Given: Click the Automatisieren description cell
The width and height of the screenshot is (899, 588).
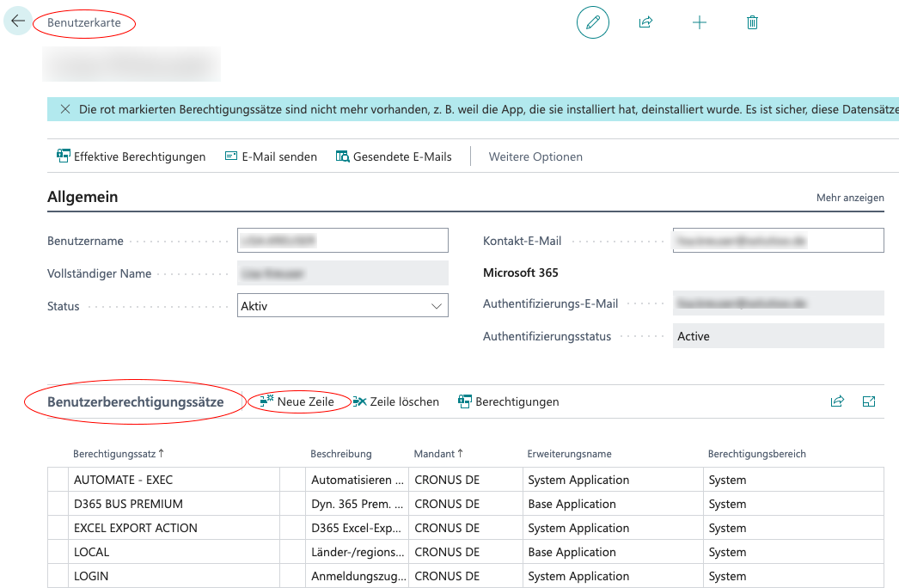Looking at the screenshot, I should click(x=358, y=480).
